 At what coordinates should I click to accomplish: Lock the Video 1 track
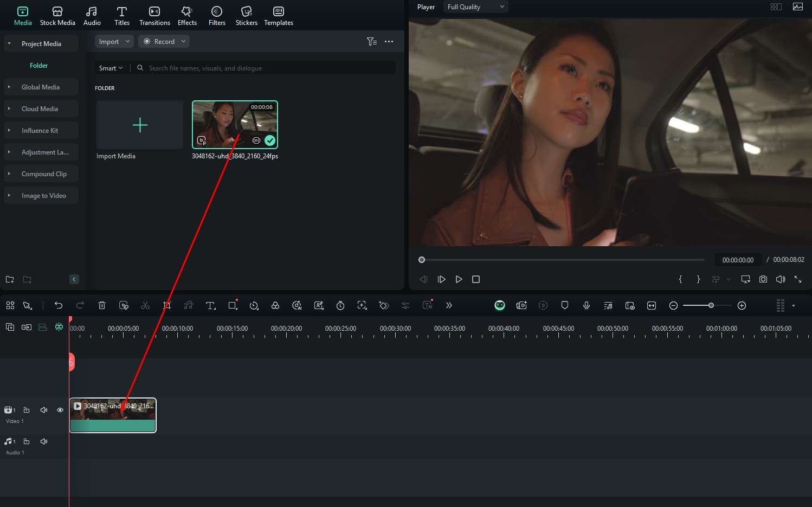click(27, 410)
